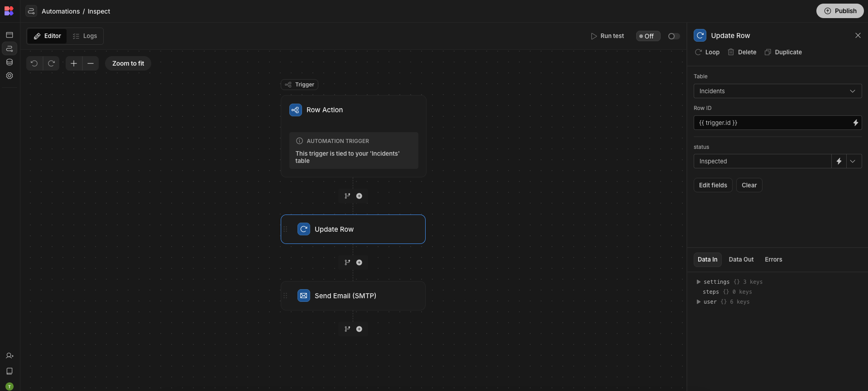Zoom out on the canvas

click(91, 63)
